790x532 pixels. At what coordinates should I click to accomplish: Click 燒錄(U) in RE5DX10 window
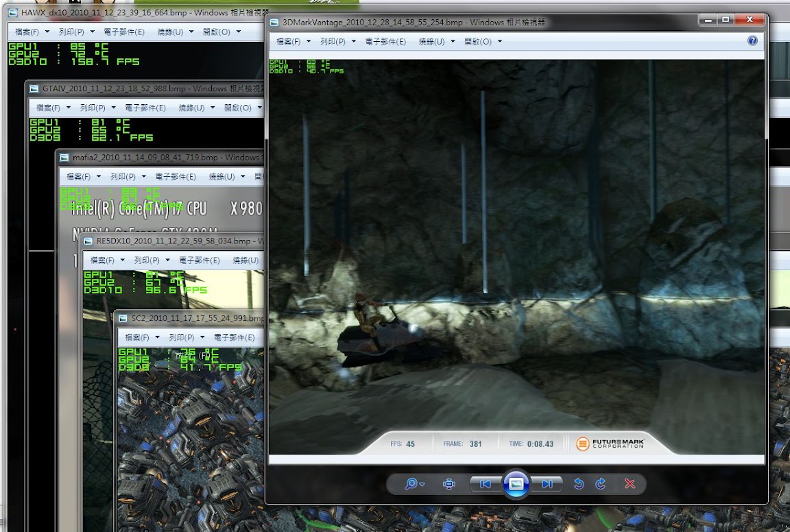[x=246, y=261]
